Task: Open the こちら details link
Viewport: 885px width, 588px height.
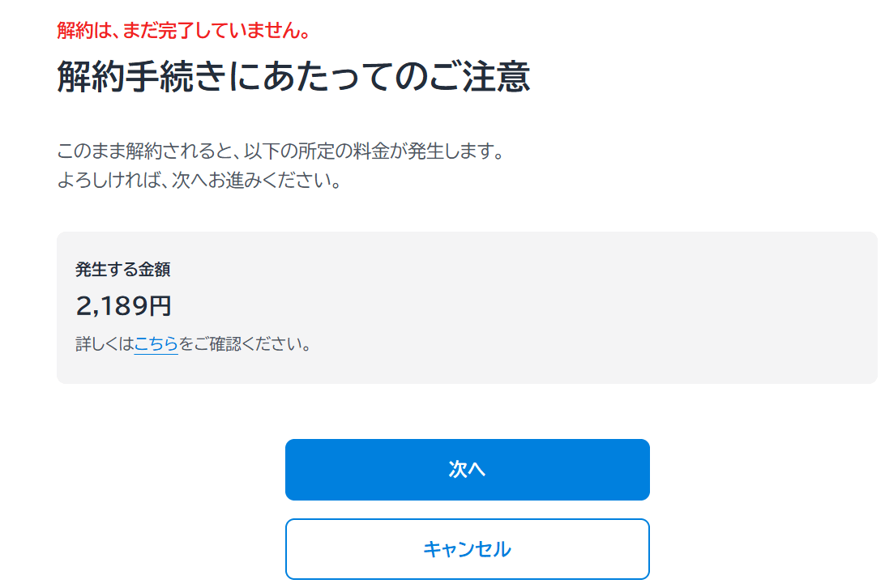Action: point(156,344)
